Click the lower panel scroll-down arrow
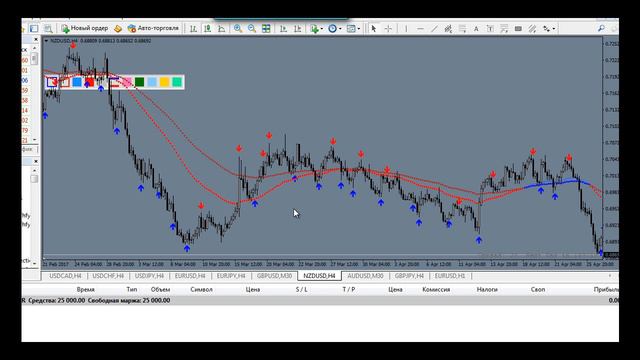640x360 pixels. [34, 263]
